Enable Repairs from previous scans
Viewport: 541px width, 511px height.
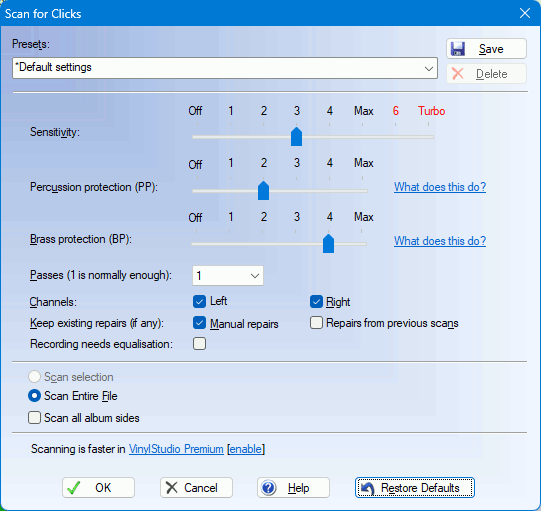click(316, 323)
